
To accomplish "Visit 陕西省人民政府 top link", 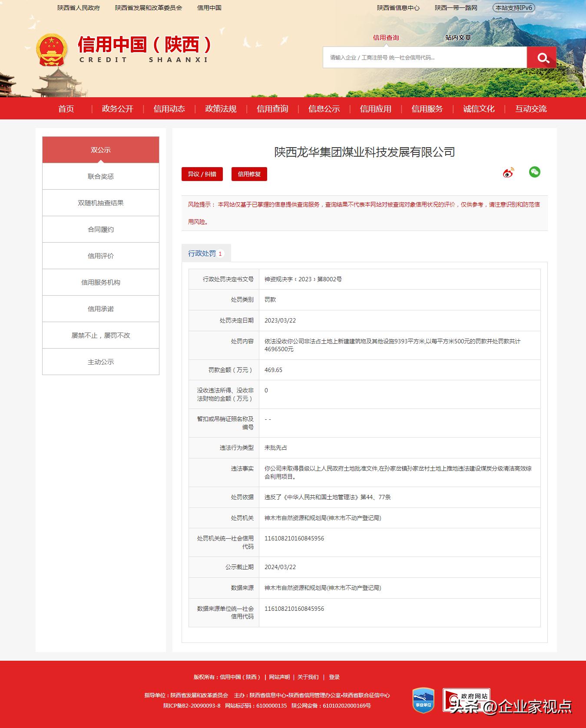I will (x=79, y=8).
